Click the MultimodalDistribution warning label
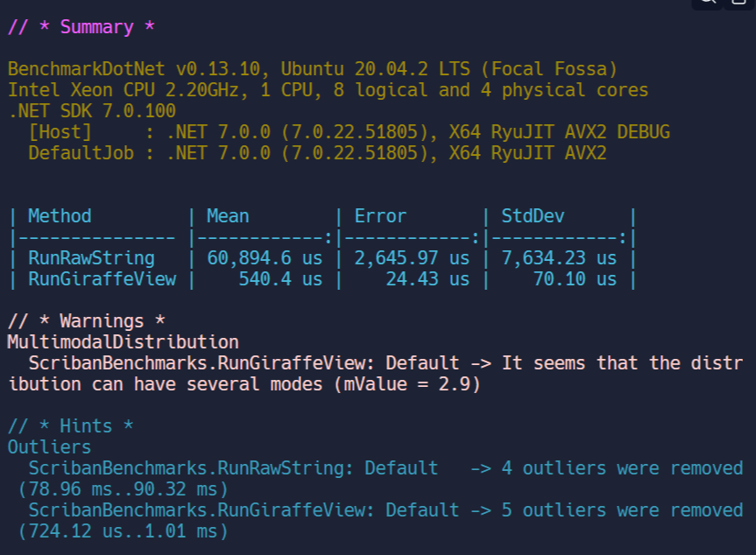Screen dimensions: 756x555 (x=123, y=342)
